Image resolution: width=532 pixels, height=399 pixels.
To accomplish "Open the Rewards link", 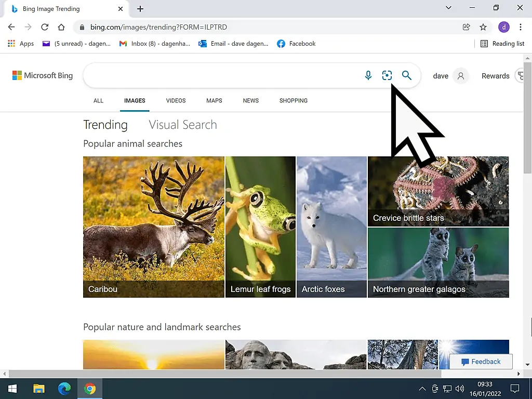I will [x=495, y=76].
